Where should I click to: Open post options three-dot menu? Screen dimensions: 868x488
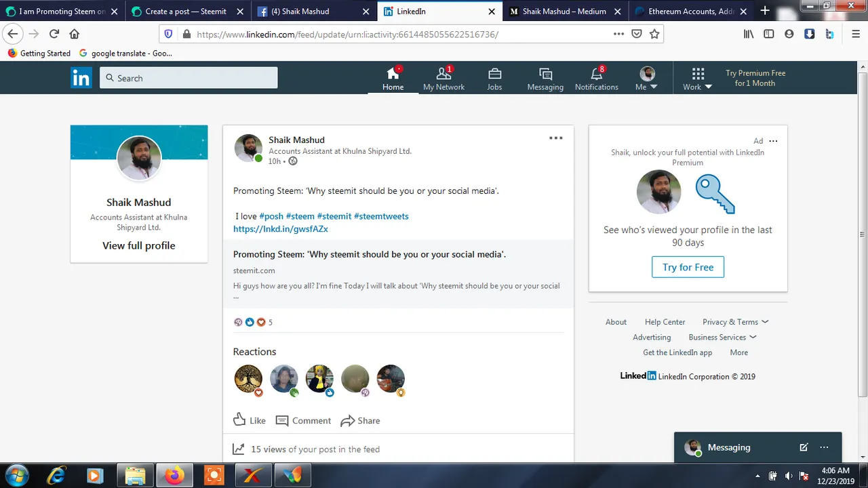555,138
